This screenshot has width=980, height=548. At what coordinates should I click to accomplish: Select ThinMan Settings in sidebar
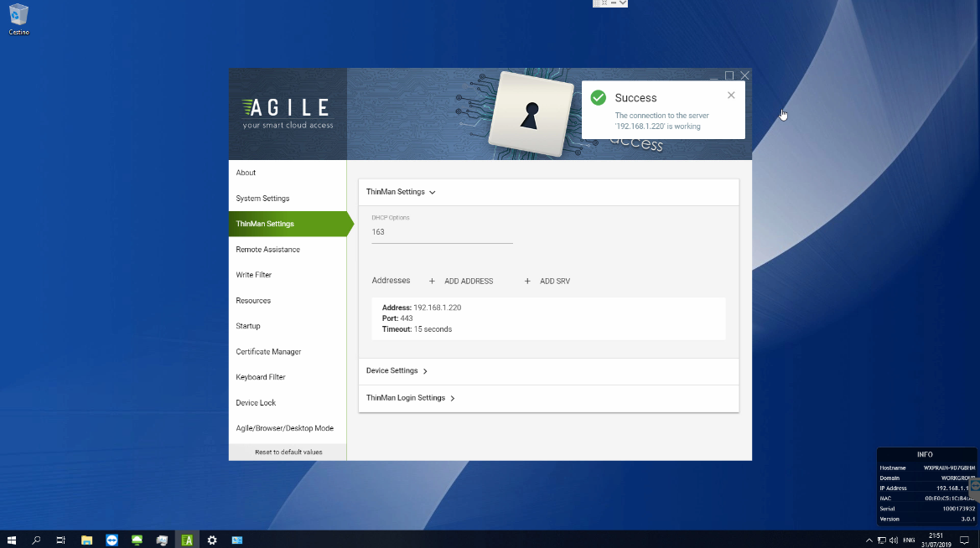click(288, 224)
